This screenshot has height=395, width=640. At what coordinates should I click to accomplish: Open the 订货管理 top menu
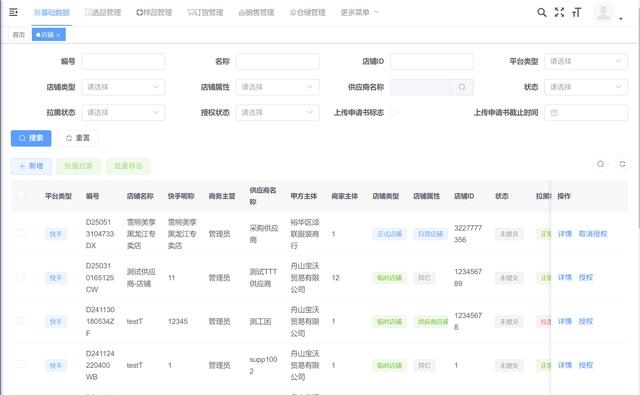[x=205, y=13]
